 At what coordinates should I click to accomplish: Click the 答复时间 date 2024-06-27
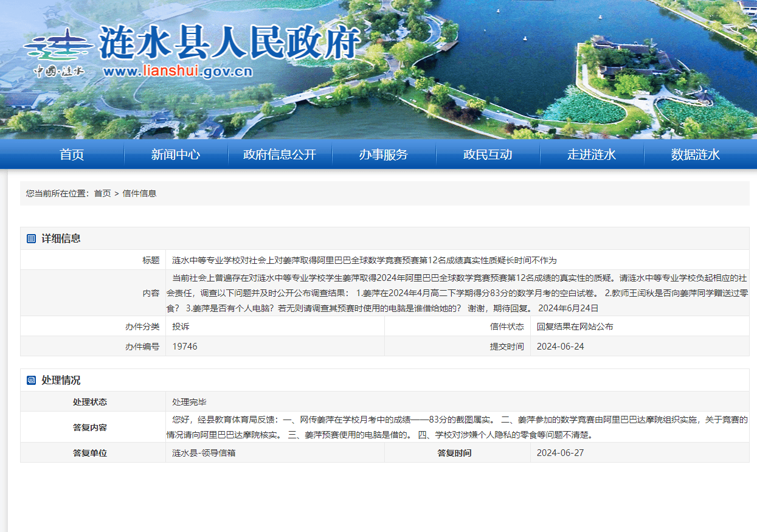coord(560,453)
